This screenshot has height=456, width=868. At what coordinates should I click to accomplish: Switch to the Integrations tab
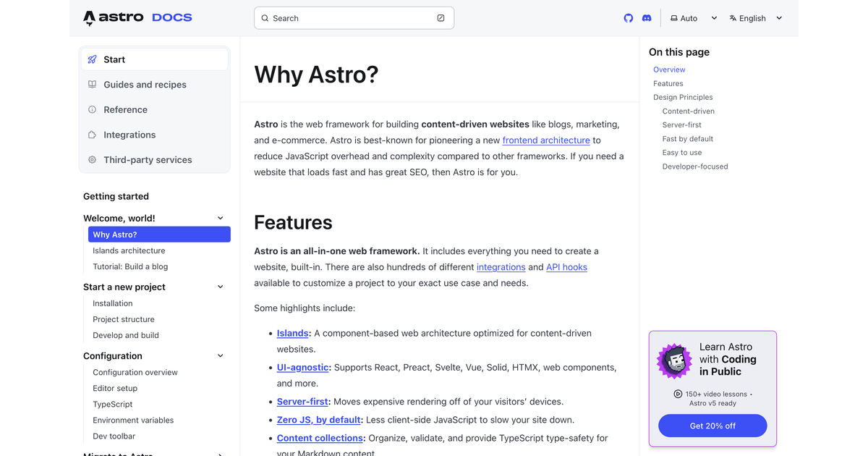[x=155, y=135]
